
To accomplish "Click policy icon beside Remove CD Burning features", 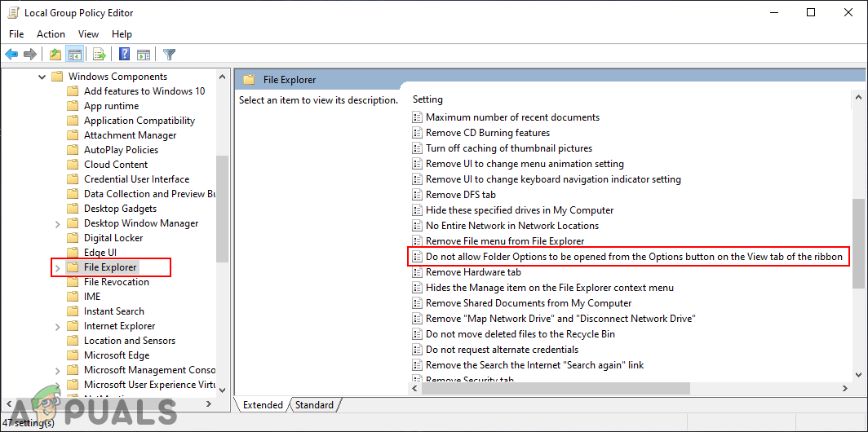I will coord(418,133).
